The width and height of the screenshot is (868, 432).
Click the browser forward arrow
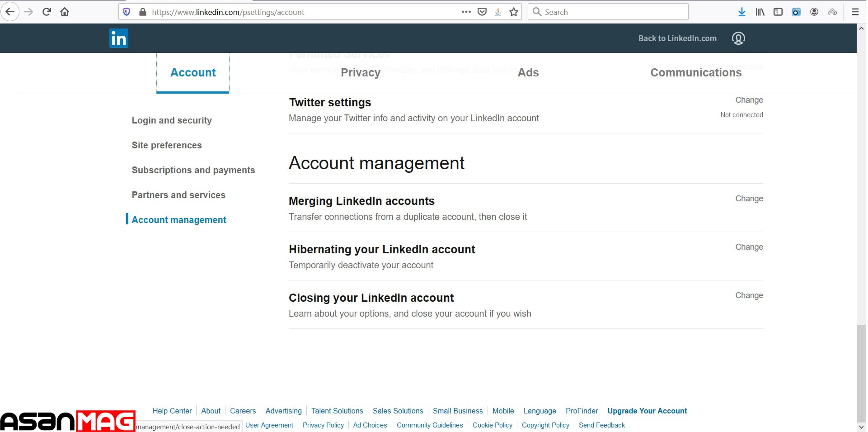pos(28,12)
